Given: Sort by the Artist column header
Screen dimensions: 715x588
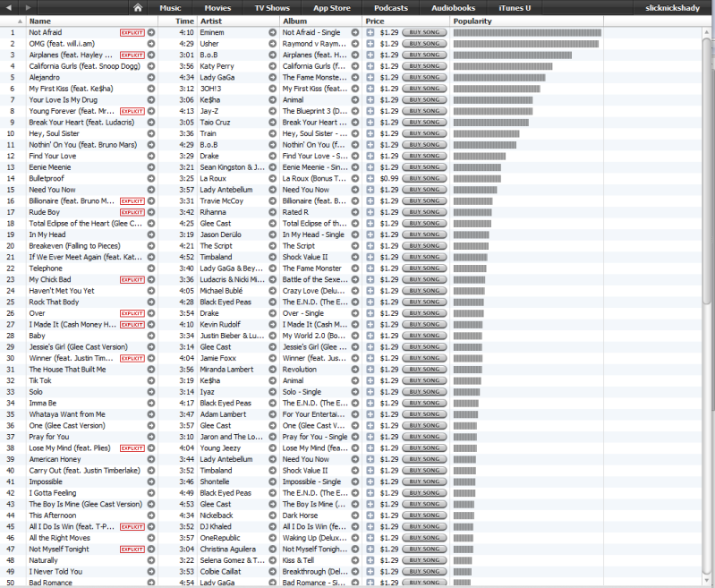Looking at the screenshot, I should 238,21.
